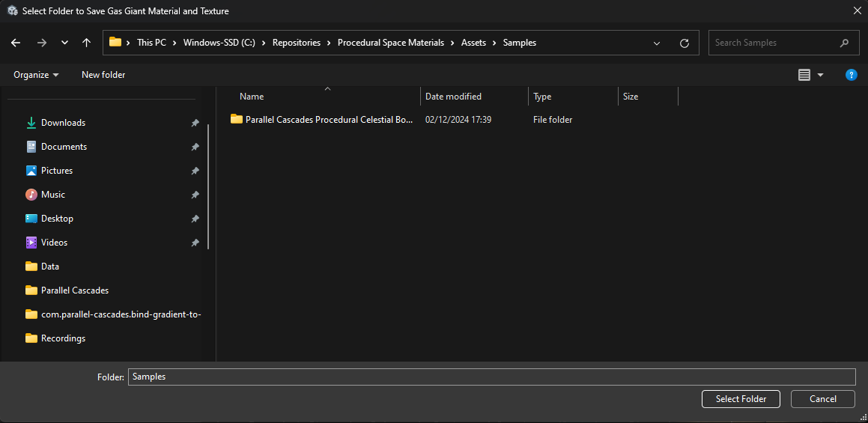Open the Music quick access folder

(x=52, y=195)
